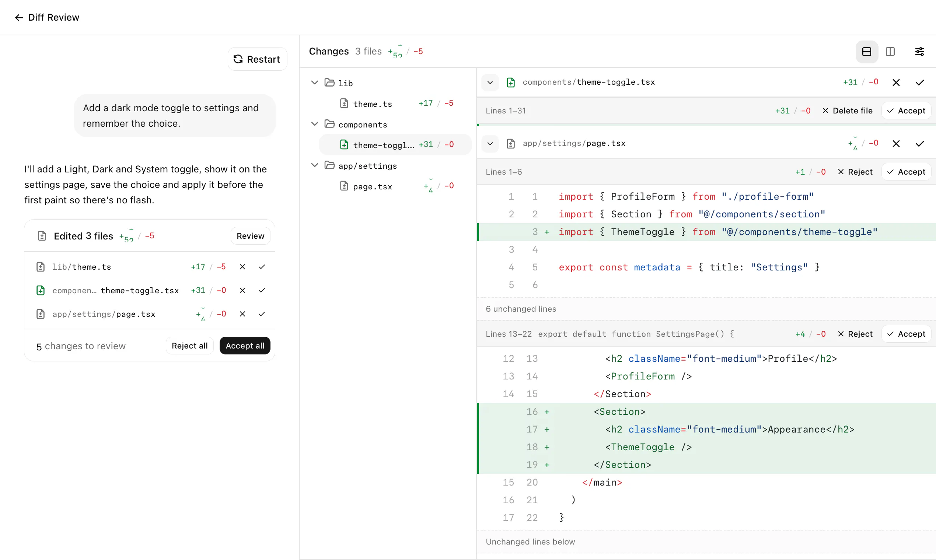Accept lib/theme.ts in the chat summary
The image size is (936, 560).
pyautogui.click(x=262, y=267)
